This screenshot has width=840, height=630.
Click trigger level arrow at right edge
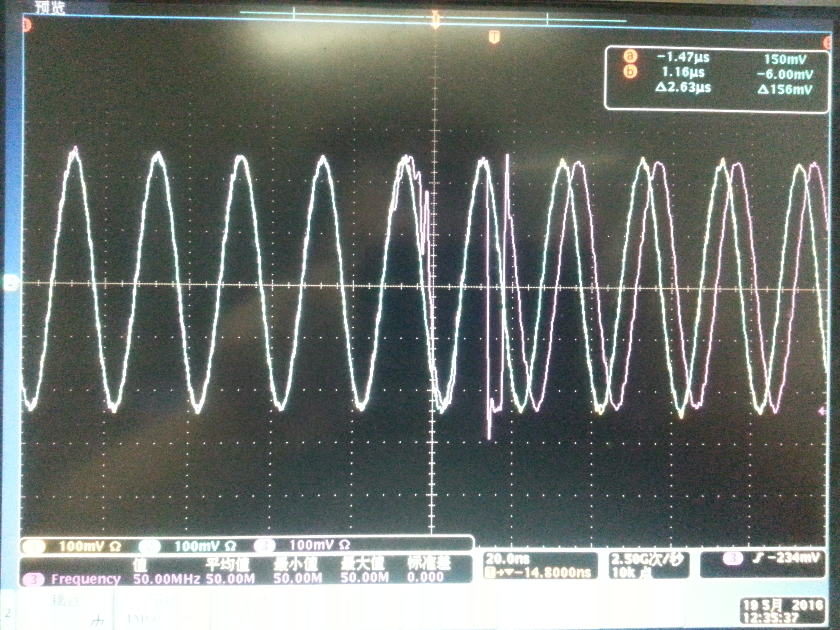(822, 411)
